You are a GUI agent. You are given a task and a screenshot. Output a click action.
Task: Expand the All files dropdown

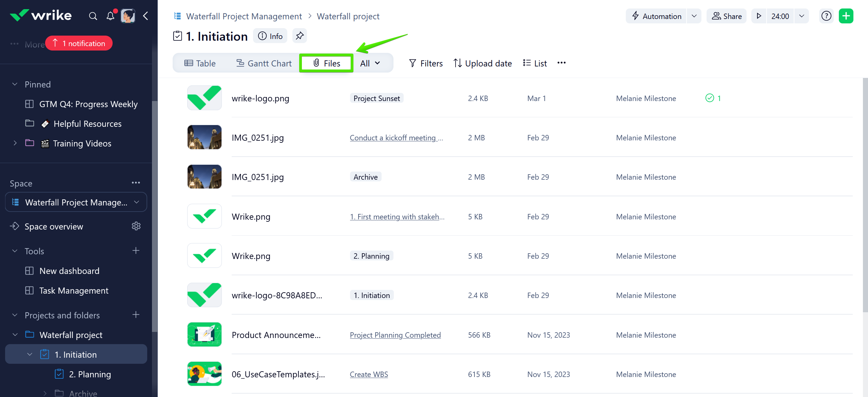click(370, 63)
